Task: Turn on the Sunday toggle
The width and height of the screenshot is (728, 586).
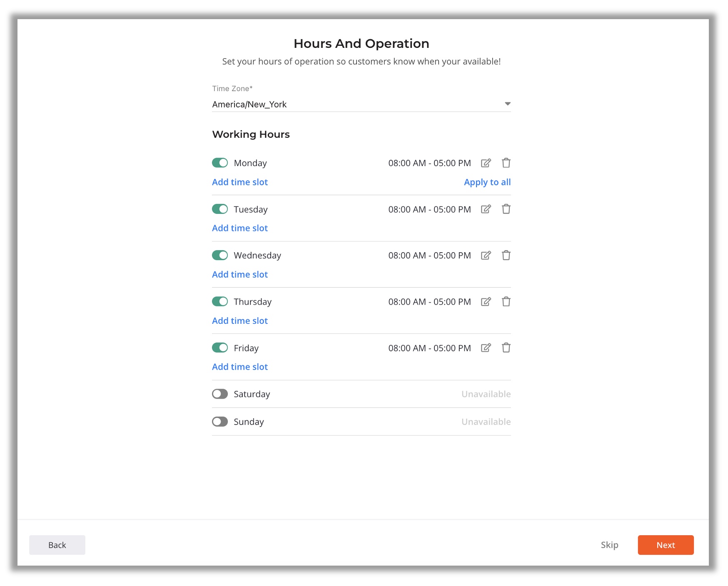Action: (219, 422)
